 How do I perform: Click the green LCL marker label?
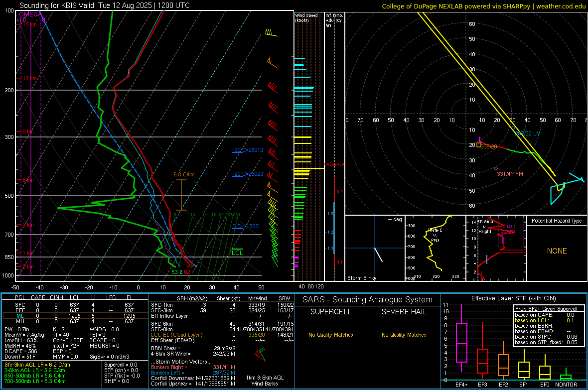click(237, 253)
